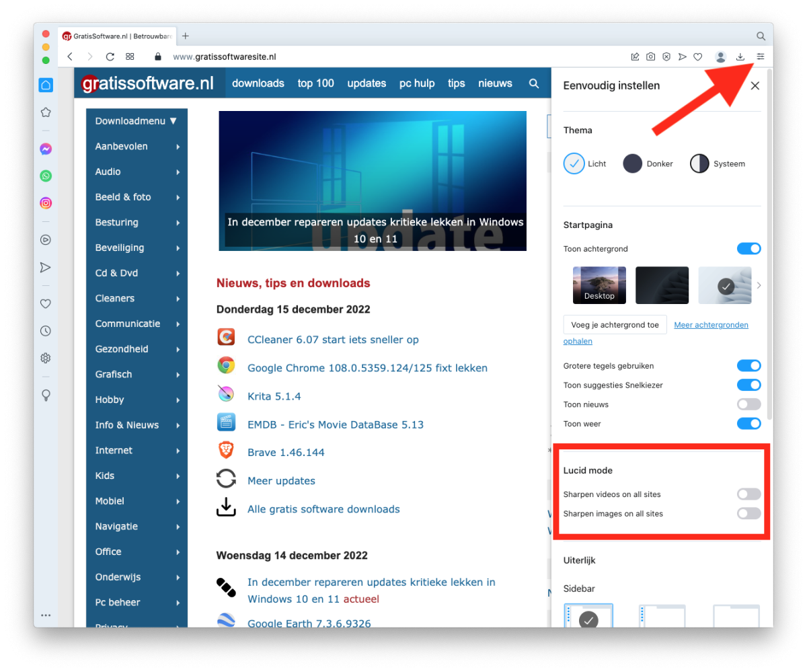Open Messenger in the Opera sidebar
Image resolution: width=807 pixels, height=672 pixels.
[46, 149]
